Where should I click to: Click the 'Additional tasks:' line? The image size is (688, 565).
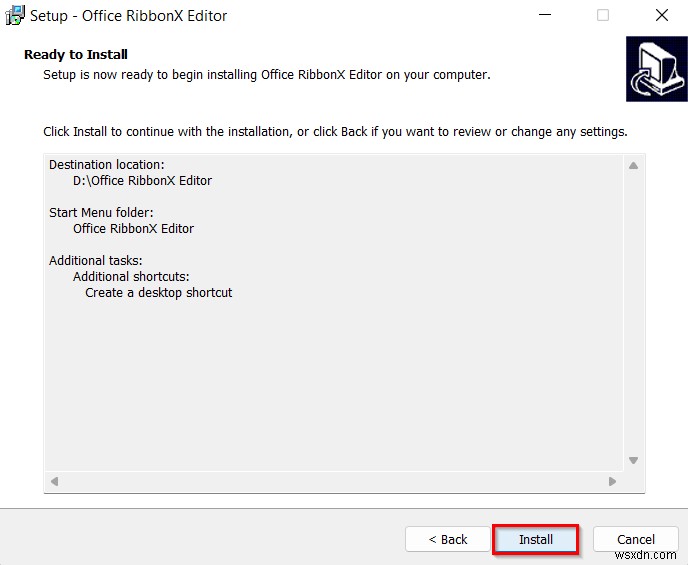click(x=96, y=261)
